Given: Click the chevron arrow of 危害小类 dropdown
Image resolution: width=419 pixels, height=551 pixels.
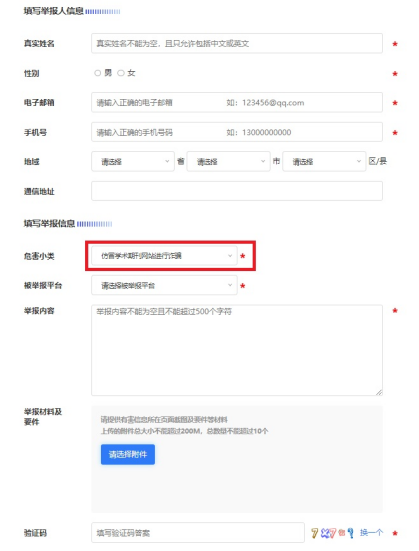Looking at the screenshot, I should tap(230, 255).
